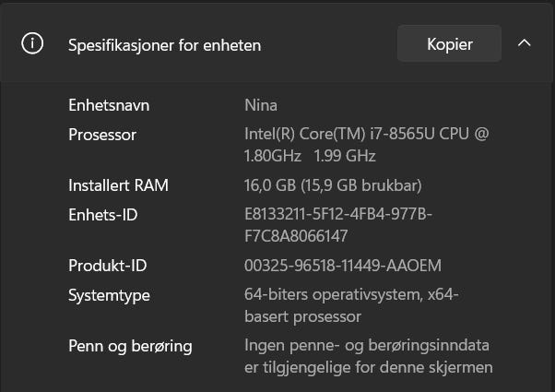Click the Penn og berøring label

pos(130,346)
